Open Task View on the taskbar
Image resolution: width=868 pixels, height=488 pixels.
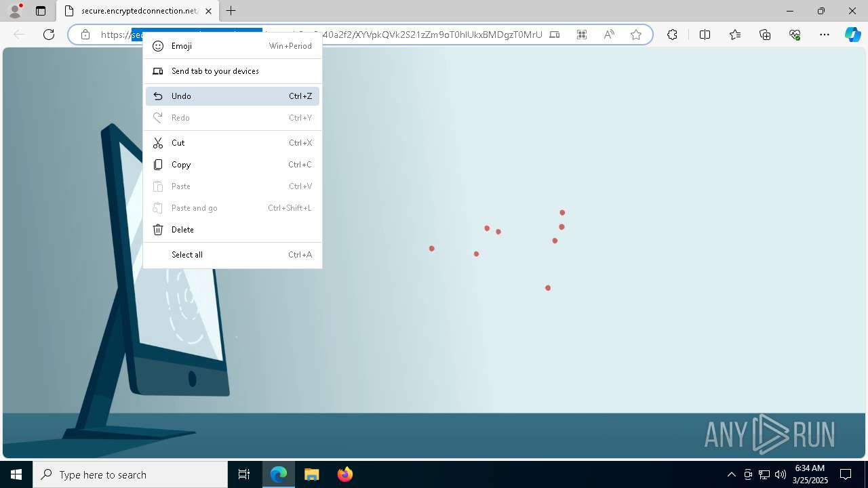click(244, 474)
